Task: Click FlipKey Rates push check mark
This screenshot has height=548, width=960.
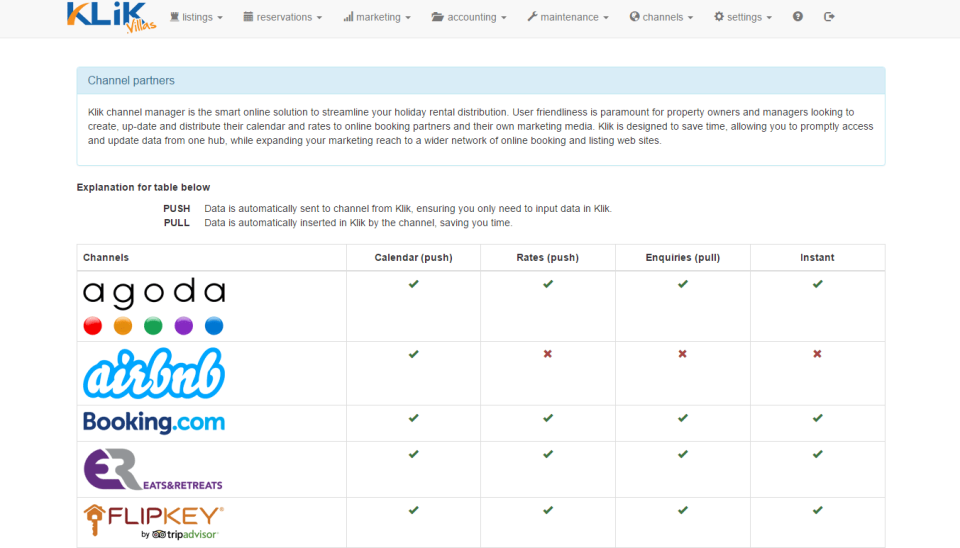Action: click(548, 509)
